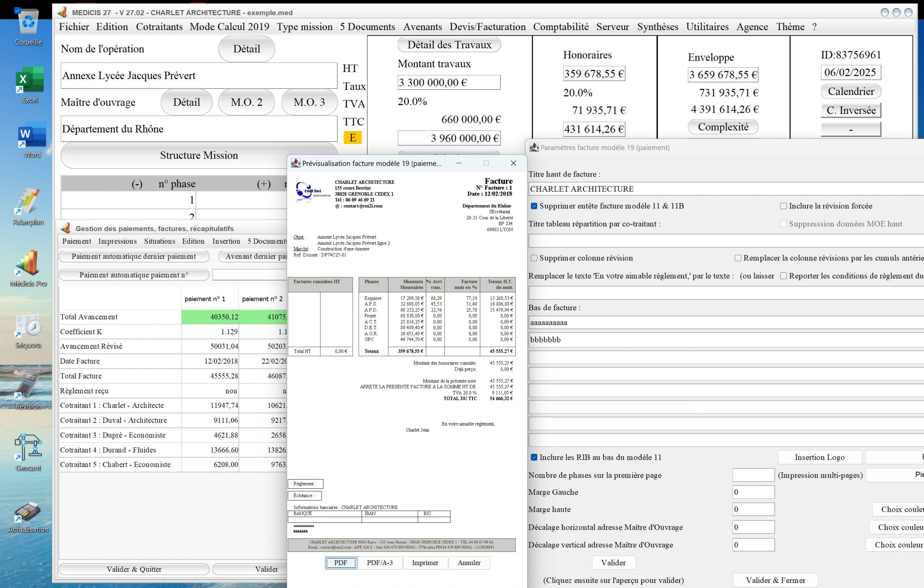The width and height of the screenshot is (924, 588).
Task: Click Valider & Fermer button
Action: tap(775, 580)
